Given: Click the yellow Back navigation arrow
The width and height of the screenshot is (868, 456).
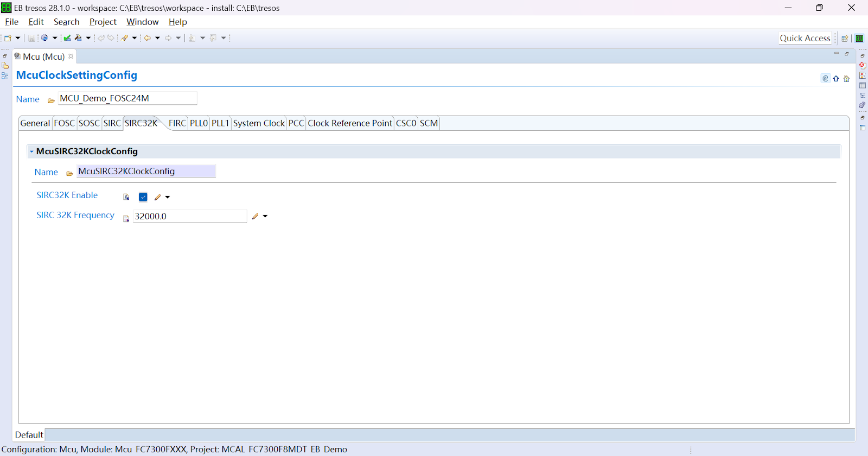Looking at the screenshot, I should click(x=148, y=38).
